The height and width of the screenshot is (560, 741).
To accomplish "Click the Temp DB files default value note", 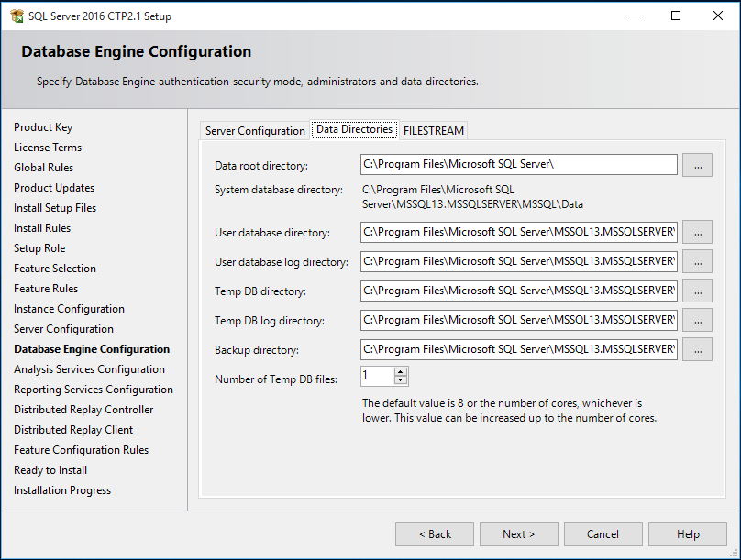I will pos(510,411).
